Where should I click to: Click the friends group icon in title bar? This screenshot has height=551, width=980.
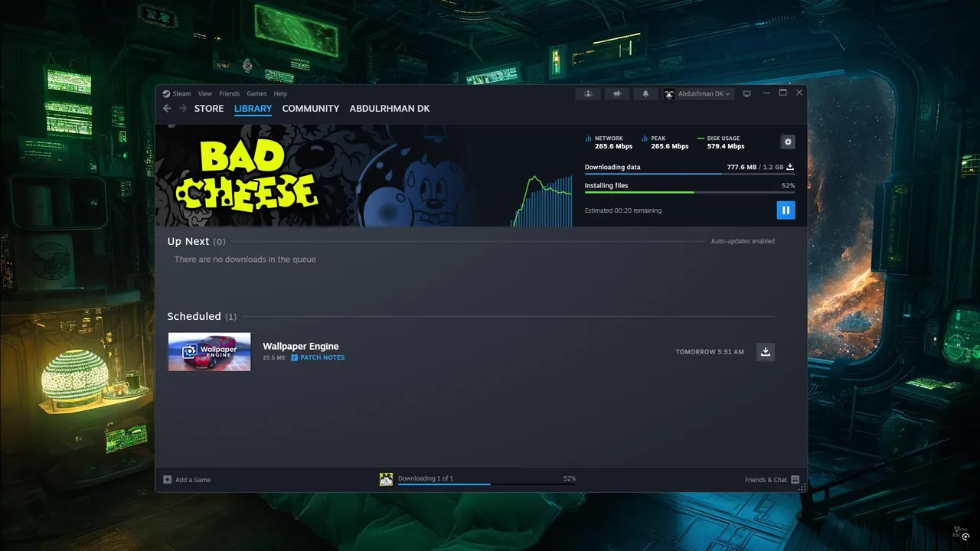click(588, 93)
